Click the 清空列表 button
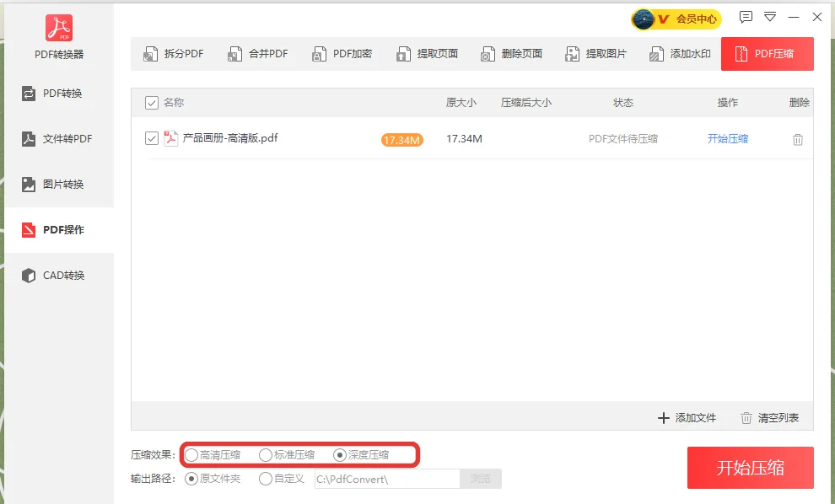The width and height of the screenshot is (835, 504). [x=769, y=418]
